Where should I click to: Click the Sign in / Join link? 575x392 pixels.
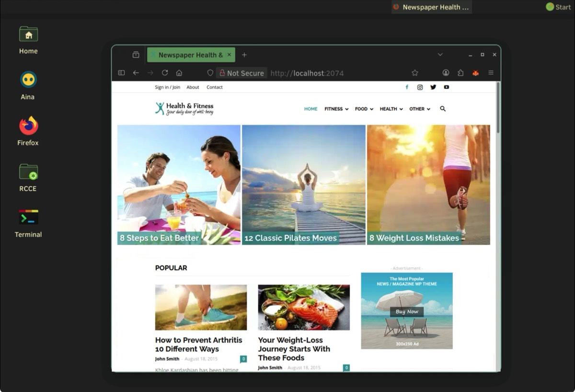point(167,87)
